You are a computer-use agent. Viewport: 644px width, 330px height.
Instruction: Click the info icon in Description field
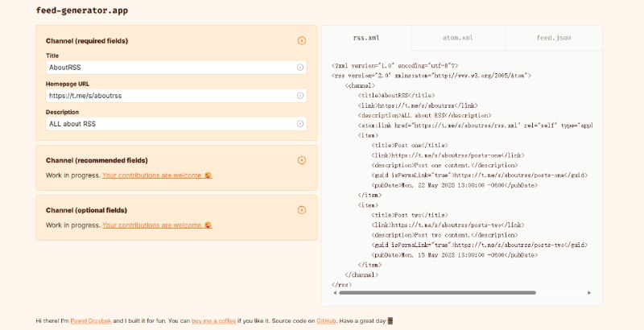[x=300, y=124]
